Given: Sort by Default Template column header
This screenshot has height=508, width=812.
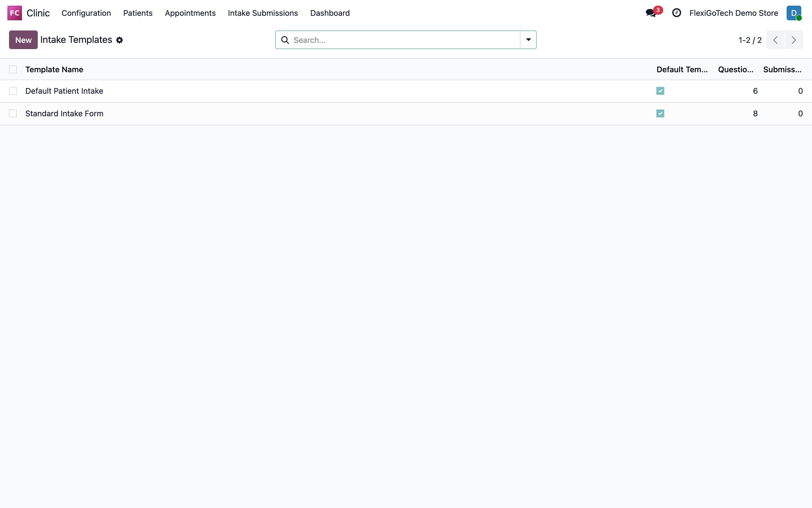Looking at the screenshot, I should [x=682, y=69].
